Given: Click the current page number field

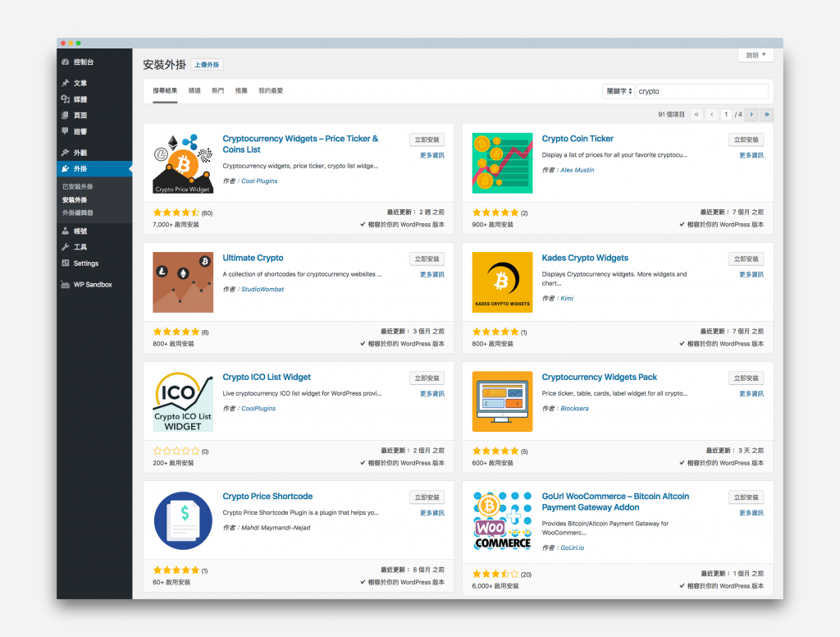Looking at the screenshot, I should pos(726,114).
